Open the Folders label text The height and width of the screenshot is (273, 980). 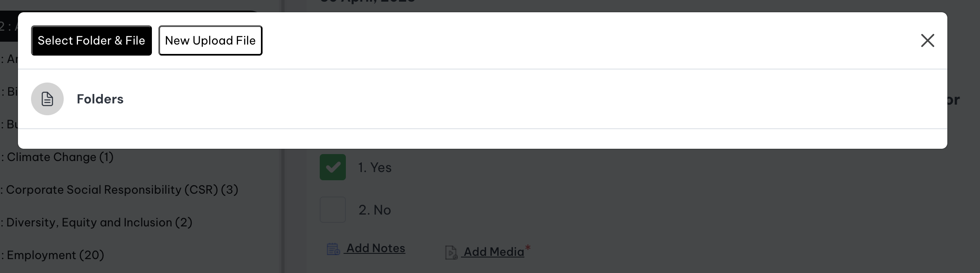pos(100,99)
